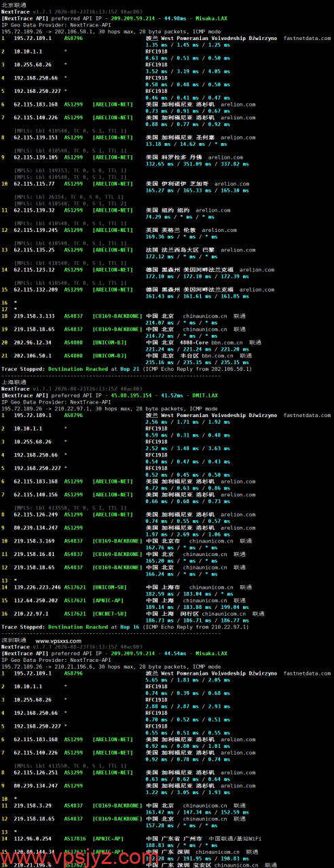Viewport: 334px width, 868px height.
Task: Click latency line starting 165.20 ms
Action: click(181, 560)
